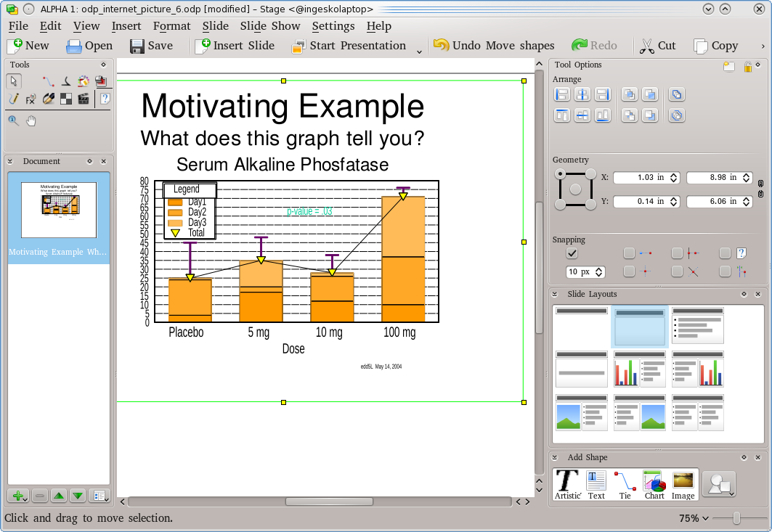Pick the pan hand tool
The image size is (772, 532).
coord(31,121)
